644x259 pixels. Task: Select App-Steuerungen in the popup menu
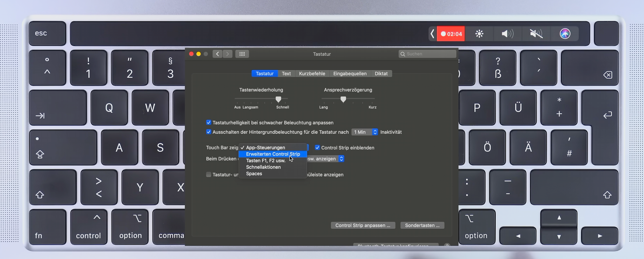(273, 147)
